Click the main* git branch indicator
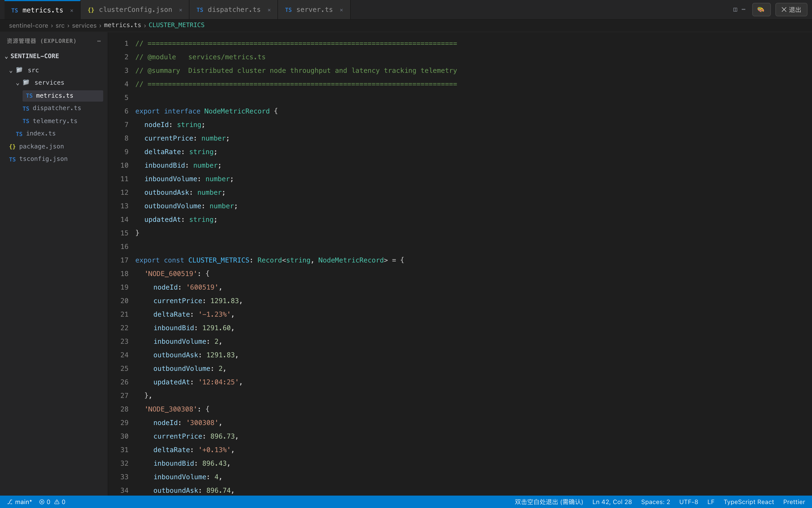 (20, 502)
